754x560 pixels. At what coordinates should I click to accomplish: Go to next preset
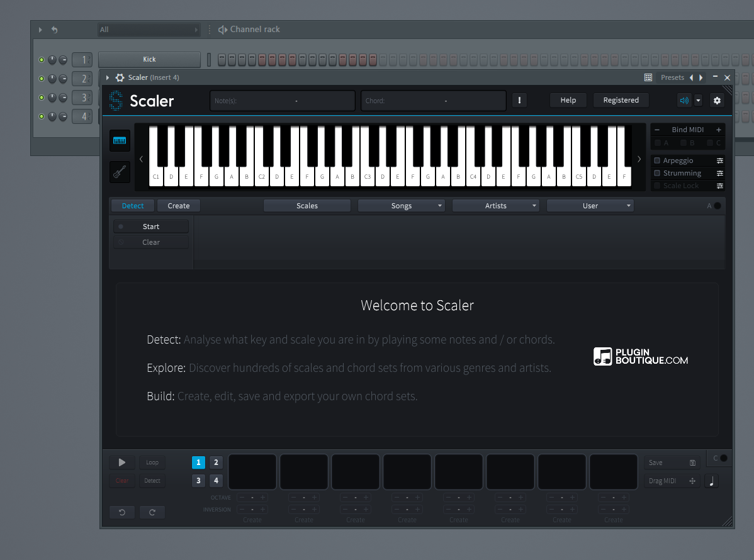coord(701,77)
